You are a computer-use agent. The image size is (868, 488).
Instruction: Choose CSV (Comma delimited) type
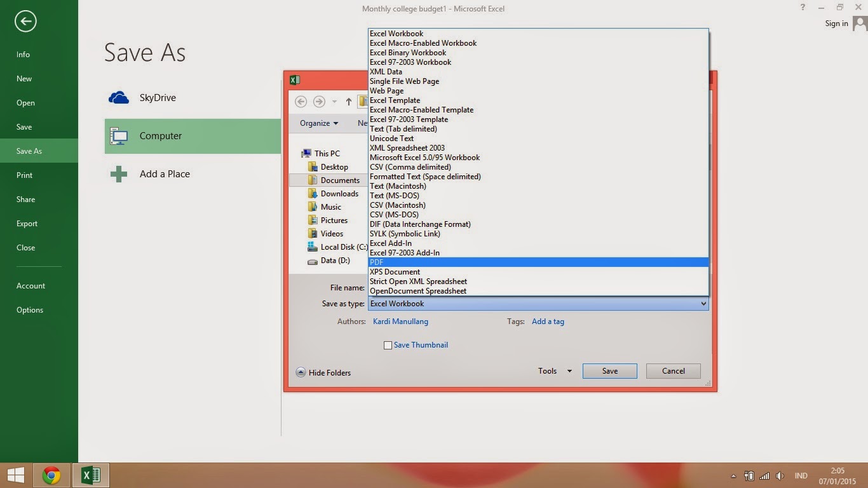pos(538,167)
